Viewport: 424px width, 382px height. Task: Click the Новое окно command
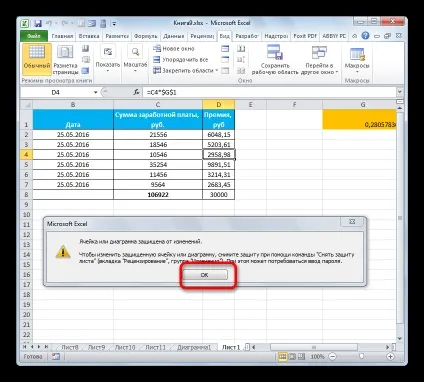[x=174, y=49]
